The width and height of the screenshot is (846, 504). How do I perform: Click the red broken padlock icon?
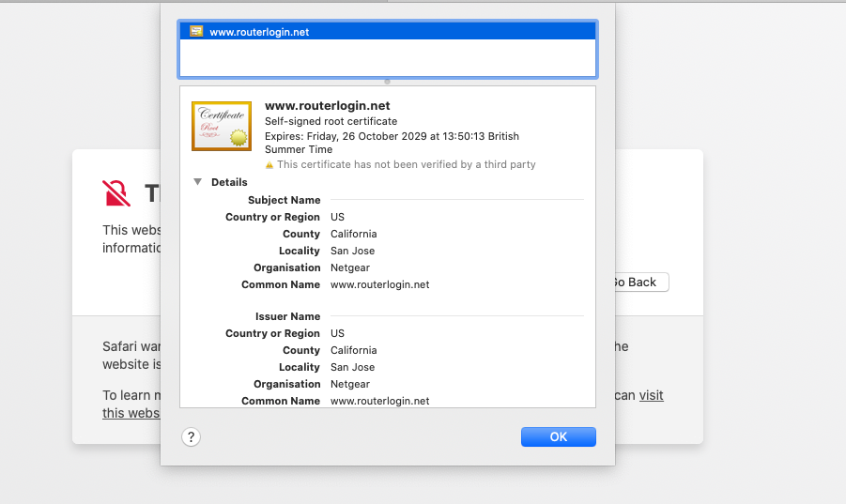pos(116,193)
